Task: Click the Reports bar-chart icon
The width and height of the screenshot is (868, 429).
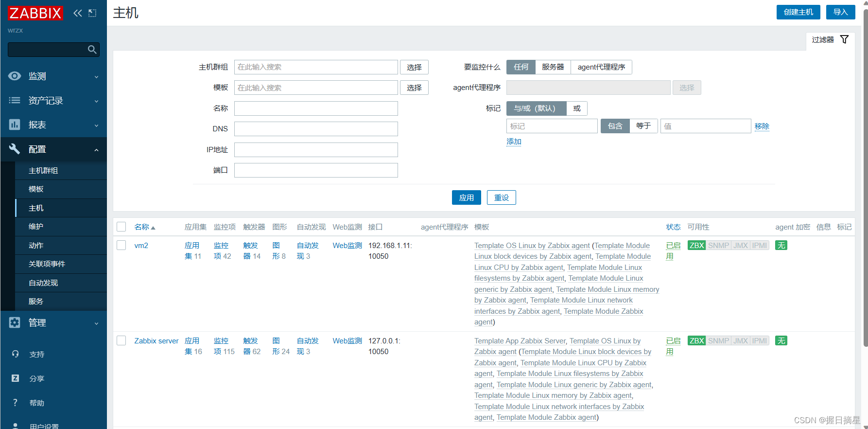Action: [15, 125]
